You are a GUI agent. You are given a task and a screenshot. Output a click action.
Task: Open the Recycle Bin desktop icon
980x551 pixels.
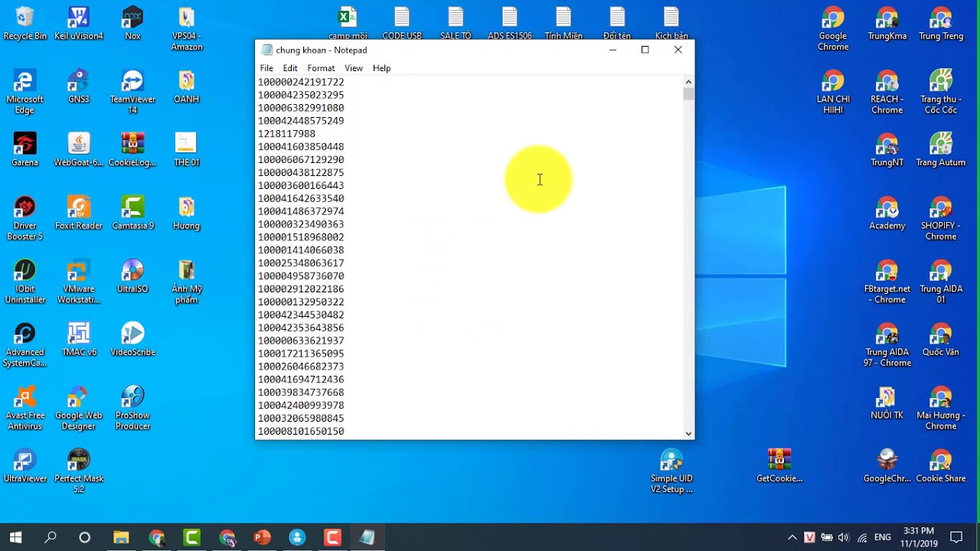24,23
